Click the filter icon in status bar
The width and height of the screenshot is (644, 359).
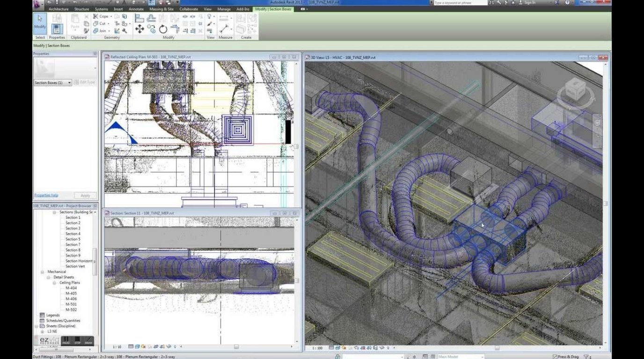pos(587,357)
